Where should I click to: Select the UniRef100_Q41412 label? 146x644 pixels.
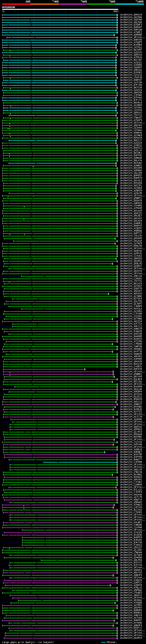point(131,218)
